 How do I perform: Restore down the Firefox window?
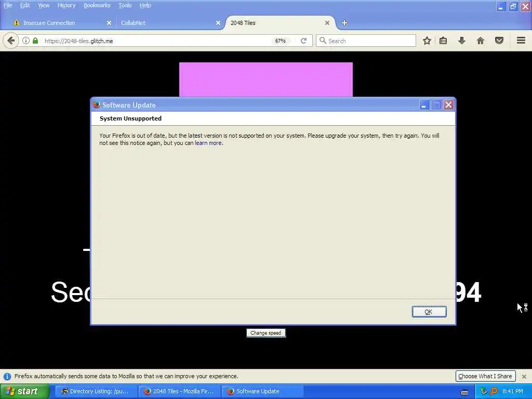pyautogui.click(x=513, y=6)
